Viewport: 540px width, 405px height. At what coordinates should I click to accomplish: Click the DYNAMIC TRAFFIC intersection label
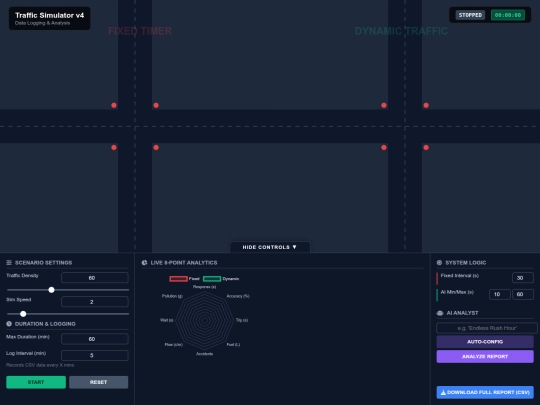401,31
